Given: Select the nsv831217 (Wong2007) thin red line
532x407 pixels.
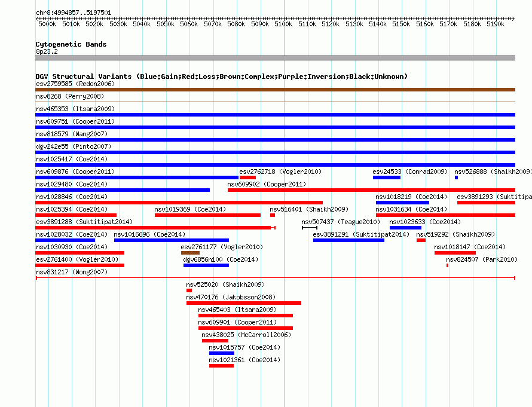Looking at the screenshot, I should [276, 278].
